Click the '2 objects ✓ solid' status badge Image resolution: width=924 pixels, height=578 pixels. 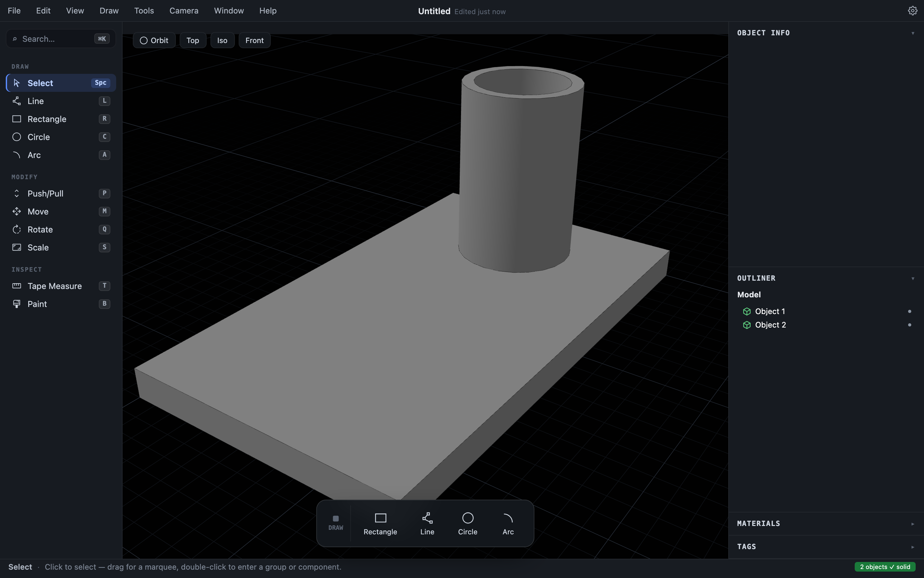(885, 567)
